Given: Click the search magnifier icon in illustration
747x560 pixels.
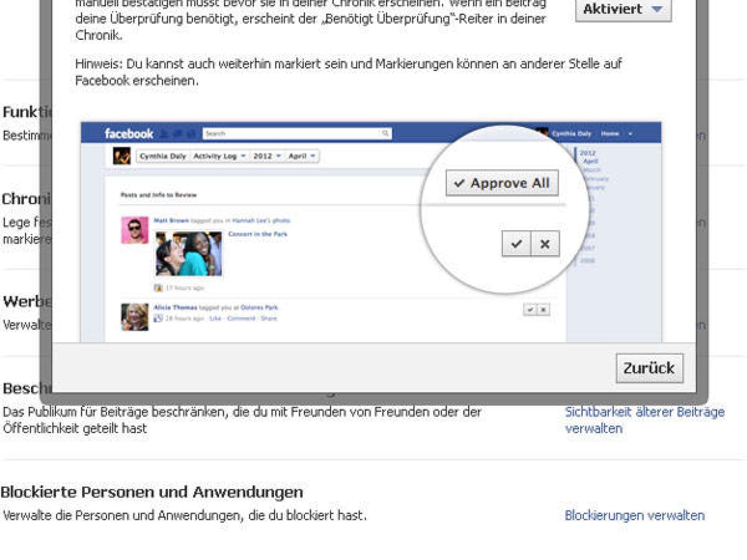Looking at the screenshot, I should [x=385, y=133].
